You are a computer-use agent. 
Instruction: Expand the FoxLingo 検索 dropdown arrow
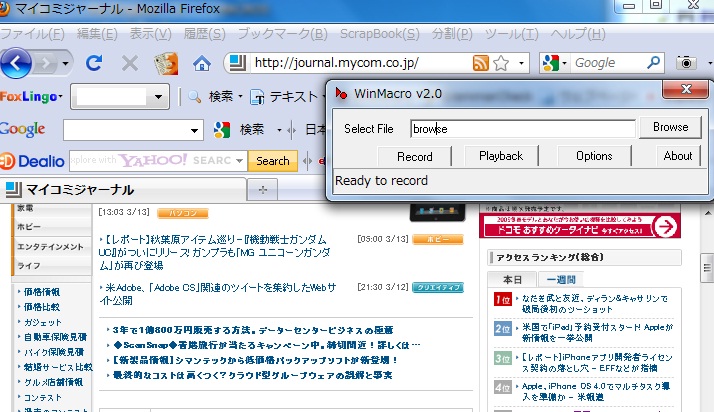coord(240,97)
